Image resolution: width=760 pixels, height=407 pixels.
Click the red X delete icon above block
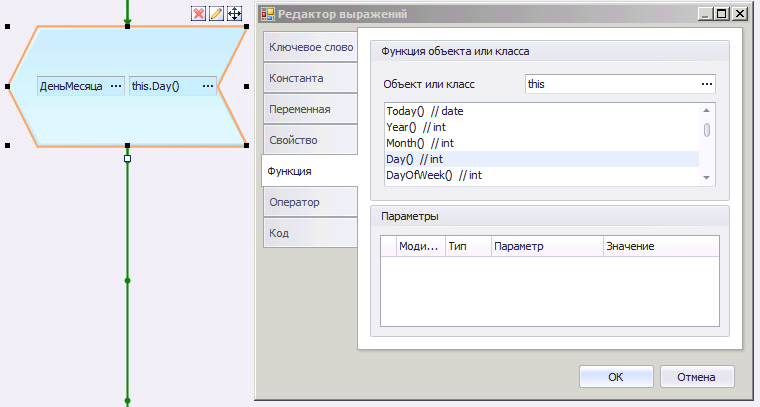pos(198,14)
